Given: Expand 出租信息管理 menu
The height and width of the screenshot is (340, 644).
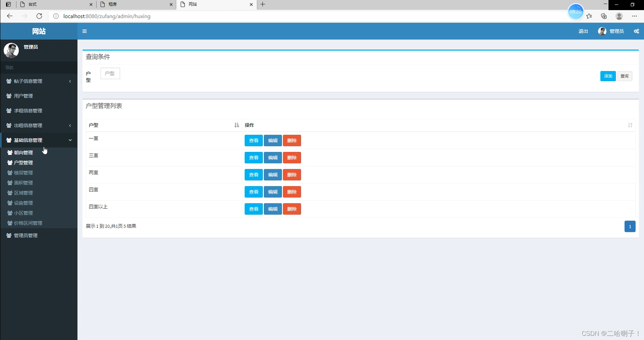Looking at the screenshot, I should click(x=39, y=125).
